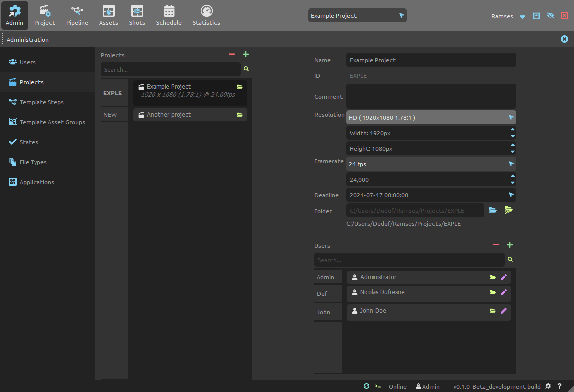This screenshot has width=574, height=392.
Task: Select File Types in sidebar
Action: tap(33, 162)
